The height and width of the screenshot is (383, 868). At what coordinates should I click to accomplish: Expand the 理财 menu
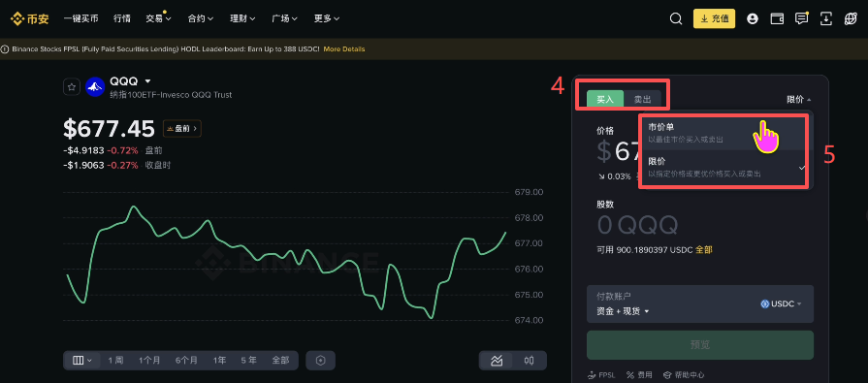tap(242, 18)
